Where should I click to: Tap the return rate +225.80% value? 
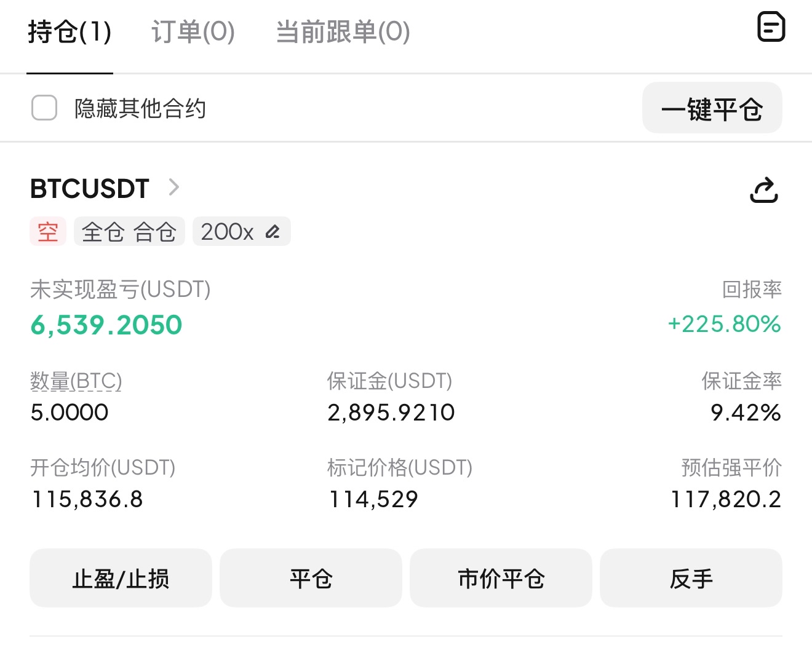point(725,324)
